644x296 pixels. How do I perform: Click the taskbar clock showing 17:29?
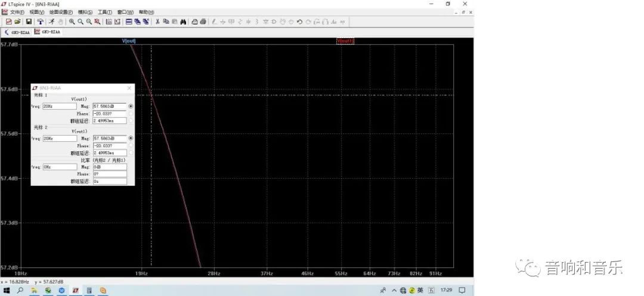pyautogui.click(x=446, y=290)
